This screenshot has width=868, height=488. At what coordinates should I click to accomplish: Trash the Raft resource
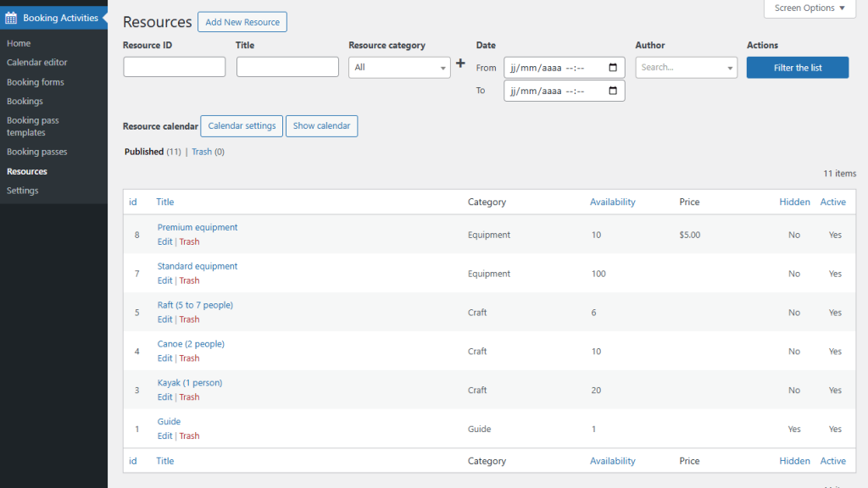click(x=189, y=319)
